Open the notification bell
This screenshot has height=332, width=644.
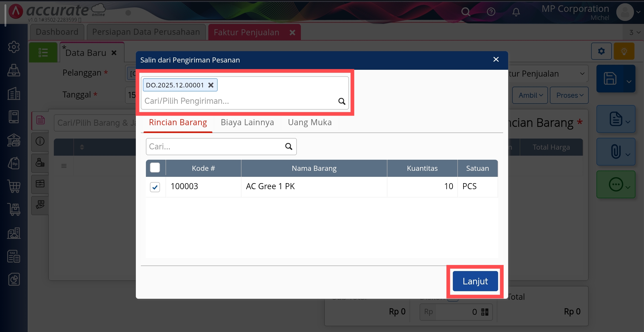(x=516, y=12)
